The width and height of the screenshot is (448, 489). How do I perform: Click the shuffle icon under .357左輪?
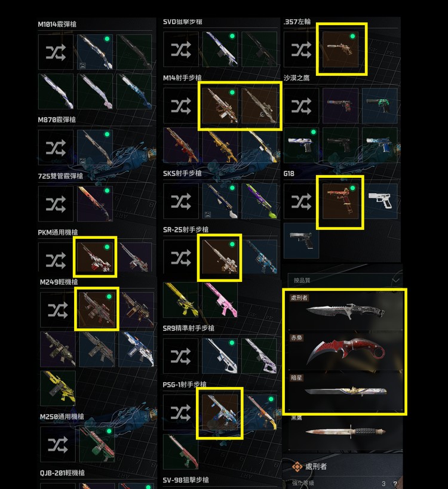tap(302, 50)
